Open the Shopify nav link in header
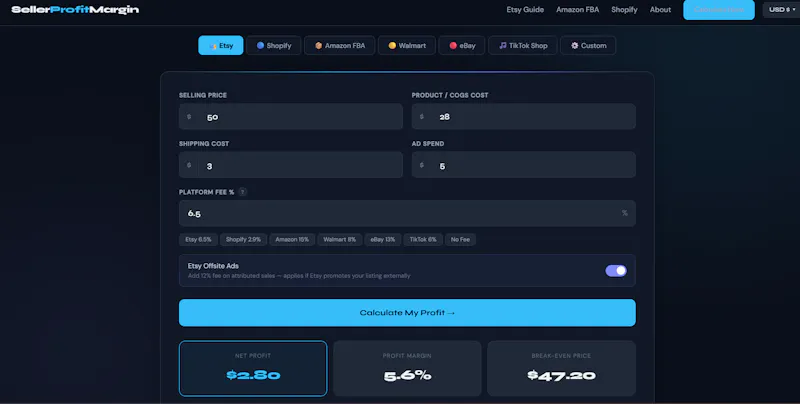Image resolution: width=800 pixels, height=404 pixels. [x=624, y=10]
